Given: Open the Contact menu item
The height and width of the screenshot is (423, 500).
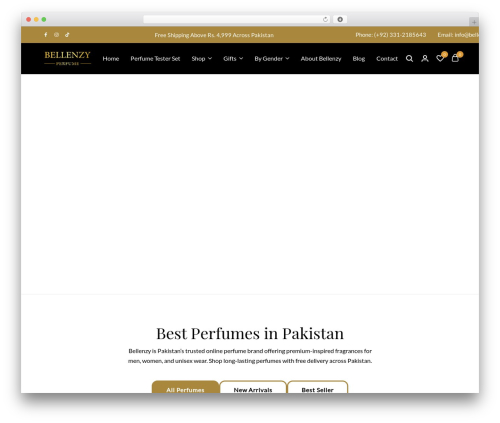Looking at the screenshot, I should (387, 59).
